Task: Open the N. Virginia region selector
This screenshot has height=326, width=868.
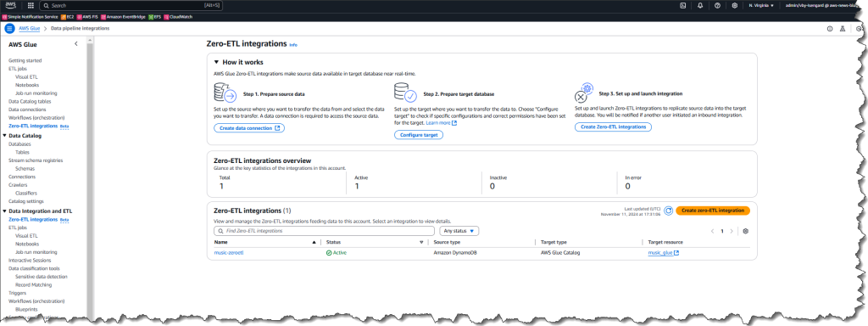Action: [x=761, y=6]
